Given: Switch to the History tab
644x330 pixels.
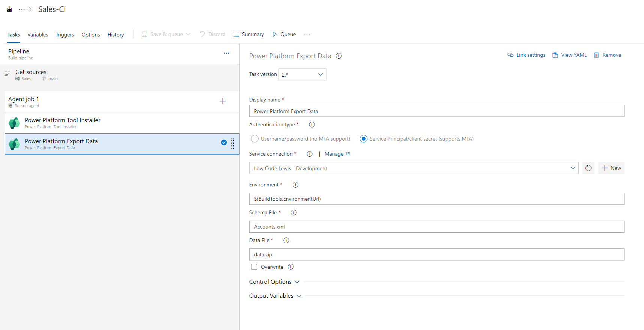Looking at the screenshot, I should point(116,35).
